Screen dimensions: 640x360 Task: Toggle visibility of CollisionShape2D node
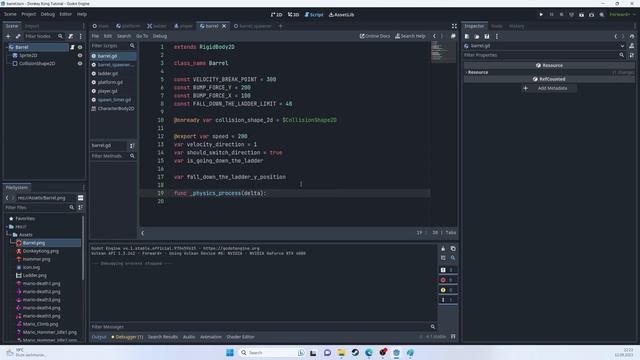tap(80, 64)
